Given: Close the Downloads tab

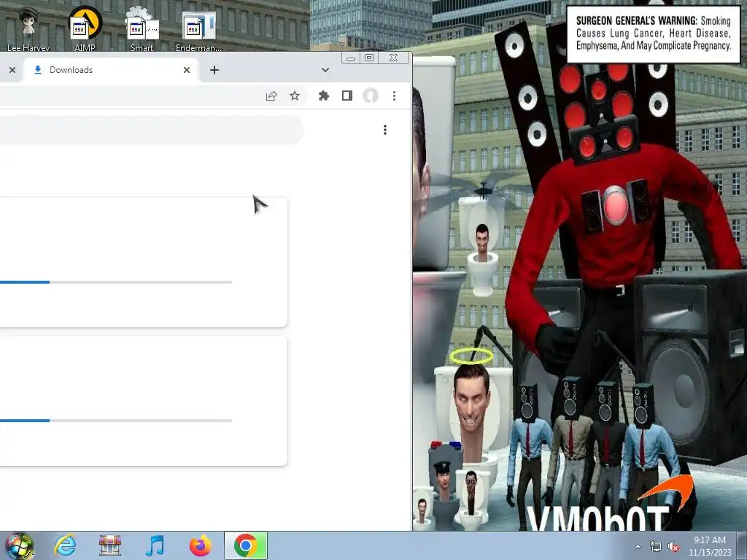Looking at the screenshot, I should (x=187, y=70).
